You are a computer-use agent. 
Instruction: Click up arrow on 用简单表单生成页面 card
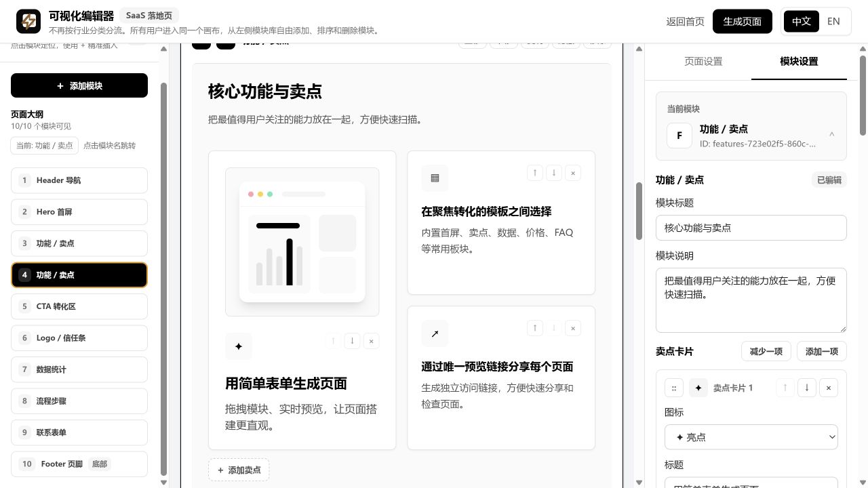[333, 341]
